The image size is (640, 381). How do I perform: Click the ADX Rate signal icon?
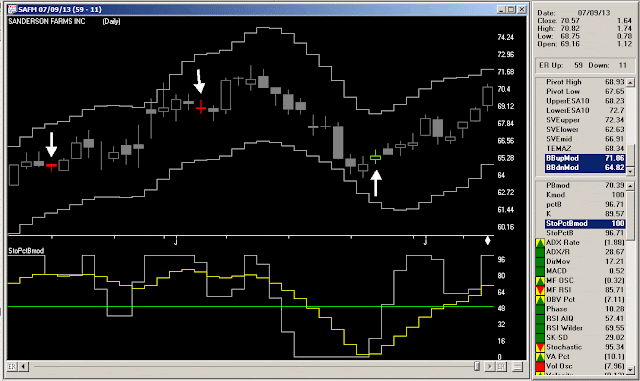[540, 243]
